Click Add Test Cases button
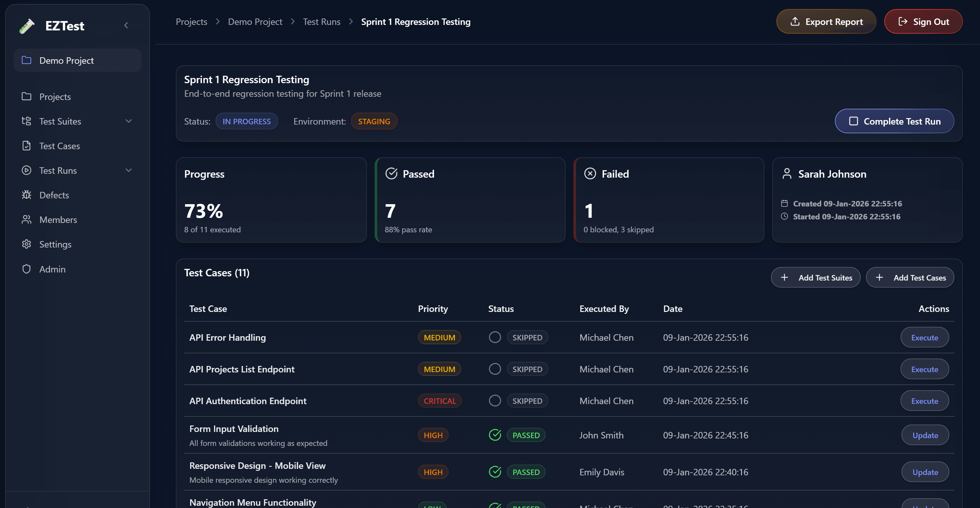 [910, 277]
